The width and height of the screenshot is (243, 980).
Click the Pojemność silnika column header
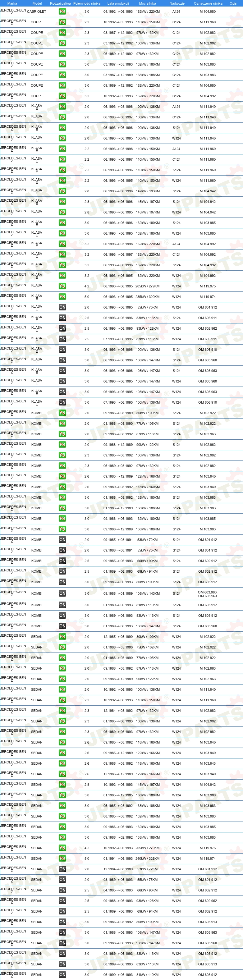coord(87,3)
